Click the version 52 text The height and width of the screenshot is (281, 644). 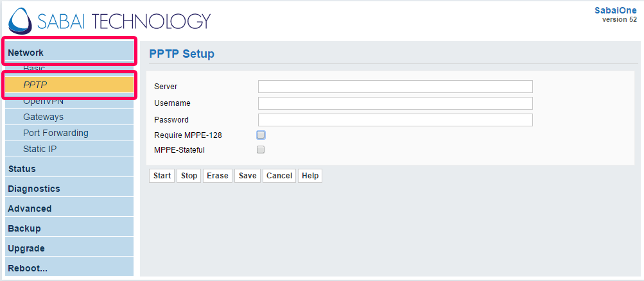620,19
